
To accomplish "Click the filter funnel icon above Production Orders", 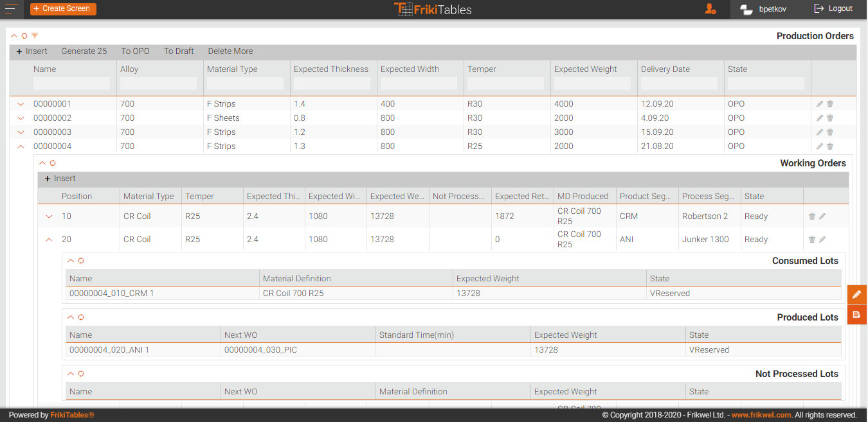I will pyautogui.click(x=35, y=36).
